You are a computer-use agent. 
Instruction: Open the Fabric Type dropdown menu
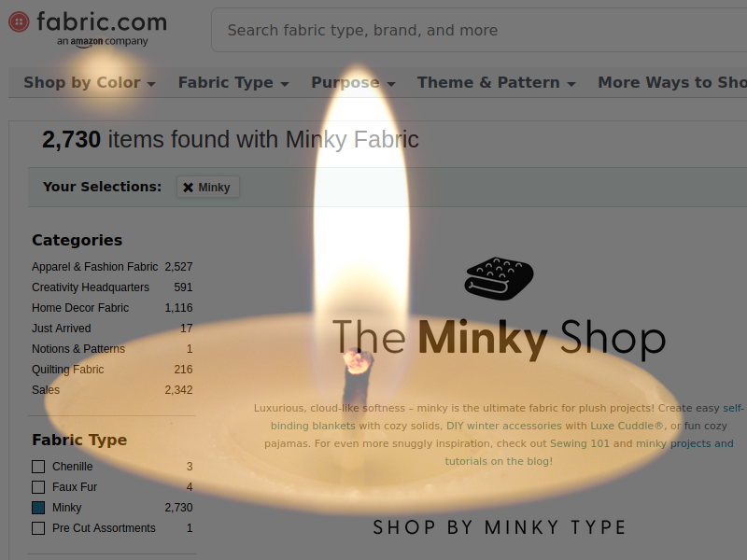coord(233,82)
